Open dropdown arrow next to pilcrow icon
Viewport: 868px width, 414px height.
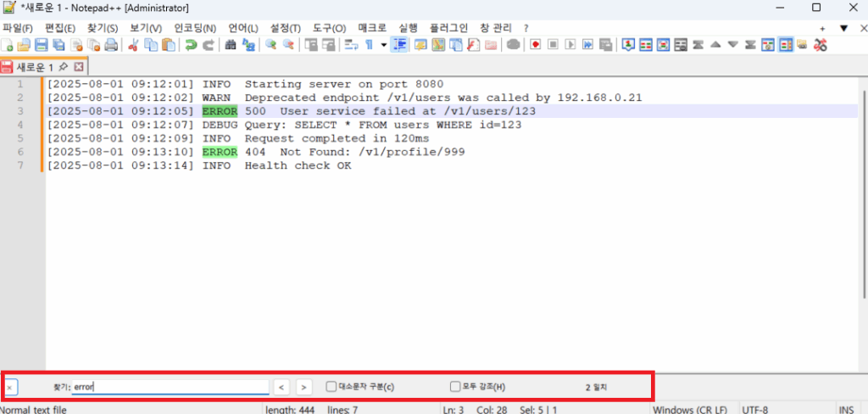pos(383,45)
